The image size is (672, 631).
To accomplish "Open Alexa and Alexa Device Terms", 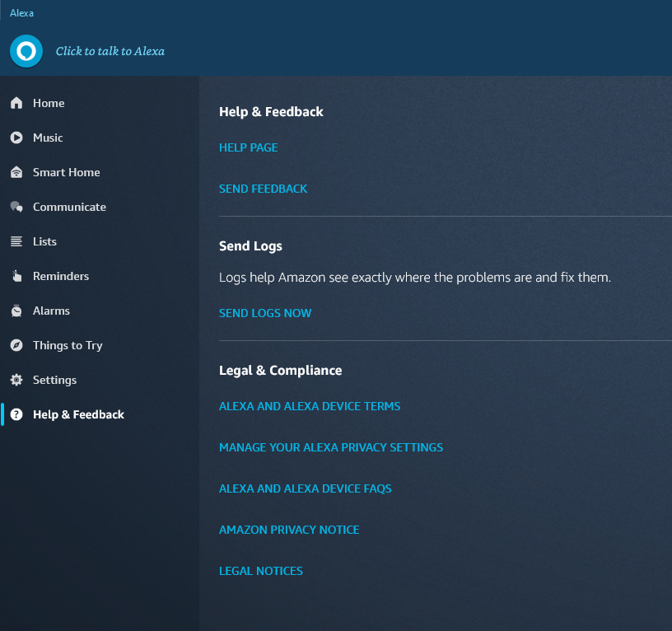I will (x=310, y=406).
